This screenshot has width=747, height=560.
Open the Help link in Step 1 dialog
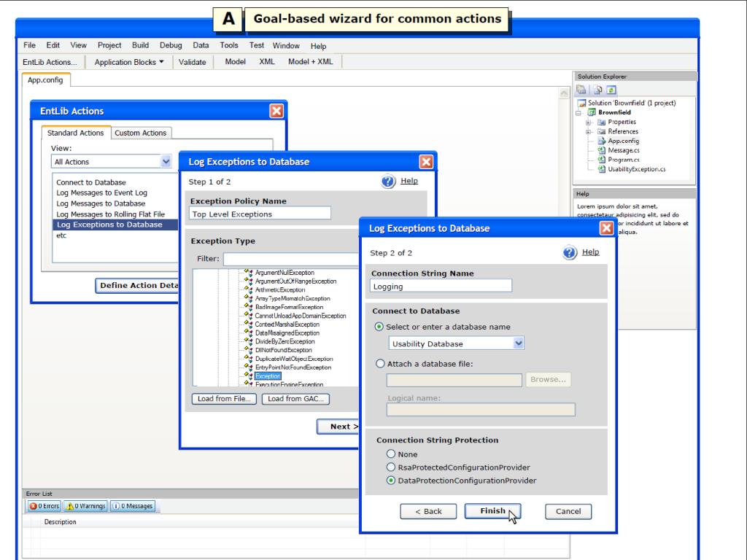click(409, 181)
